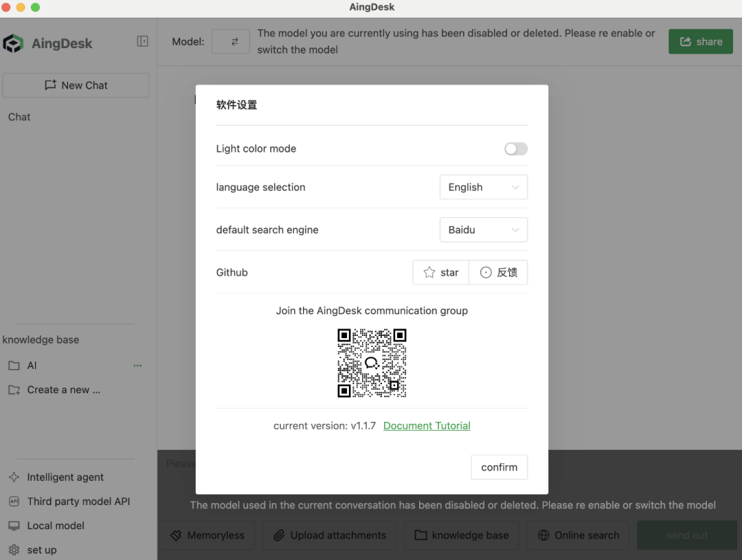This screenshot has width=742, height=560.
Task: Click the macOS green maximize window button
Action: [x=36, y=7]
